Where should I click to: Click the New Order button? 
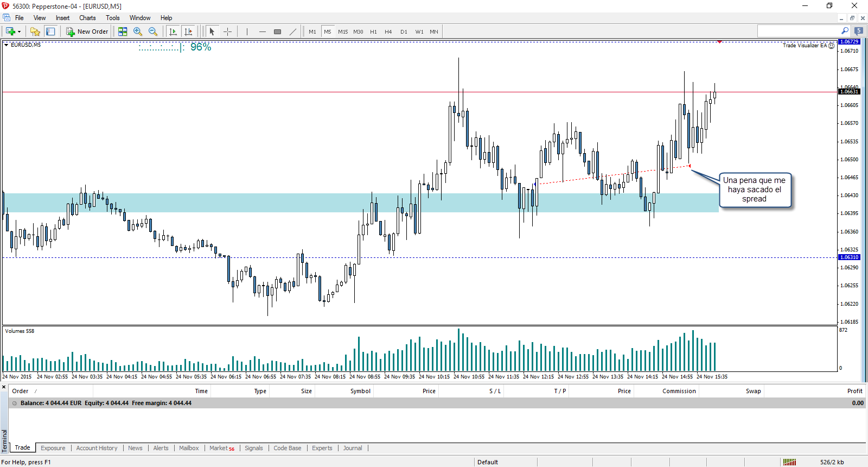[87, 31]
